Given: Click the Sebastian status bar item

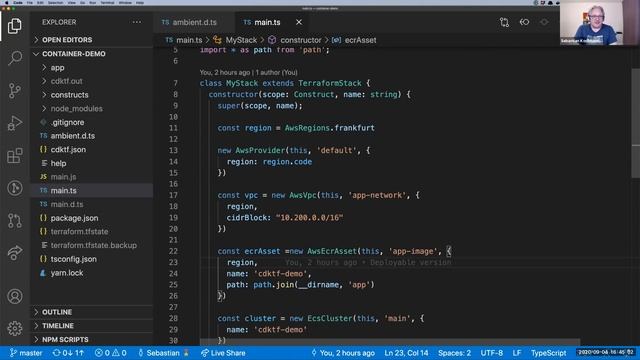Looking at the screenshot, I should pos(164,353).
